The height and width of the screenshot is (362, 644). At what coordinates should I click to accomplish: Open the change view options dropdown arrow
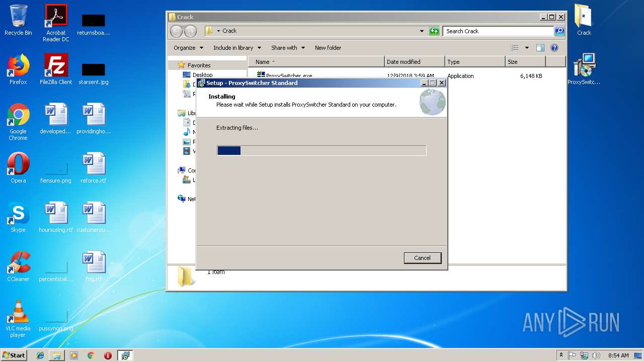tap(527, 48)
